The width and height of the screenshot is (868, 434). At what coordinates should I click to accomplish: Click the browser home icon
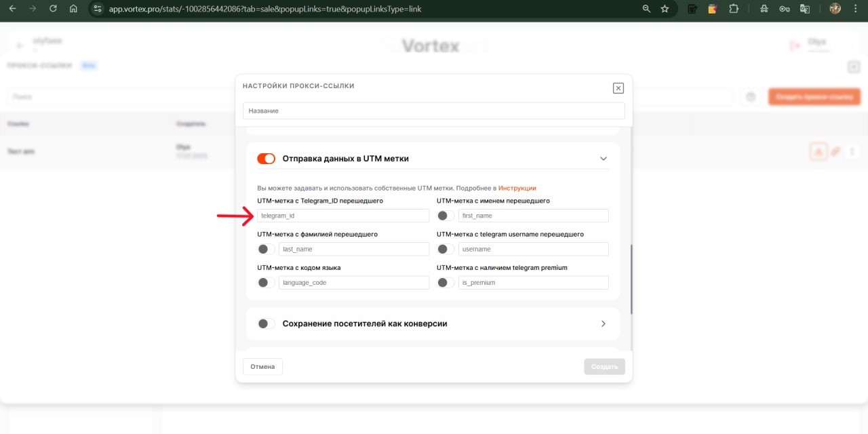73,9
